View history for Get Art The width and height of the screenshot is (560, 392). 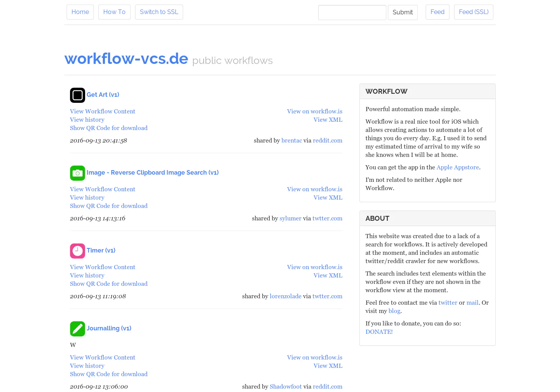point(87,119)
